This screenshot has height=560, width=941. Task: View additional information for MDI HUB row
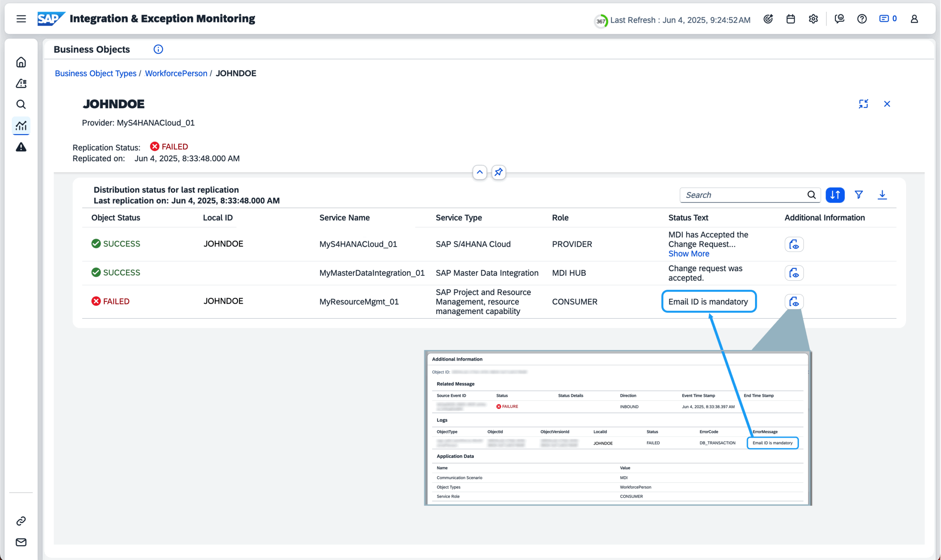794,273
